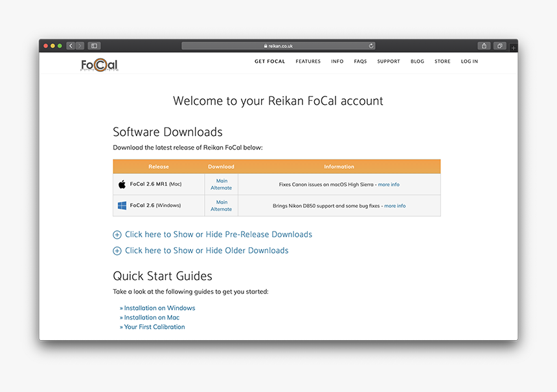Click the Safari forward arrow button
557x392 pixels.
coord(80,46)
